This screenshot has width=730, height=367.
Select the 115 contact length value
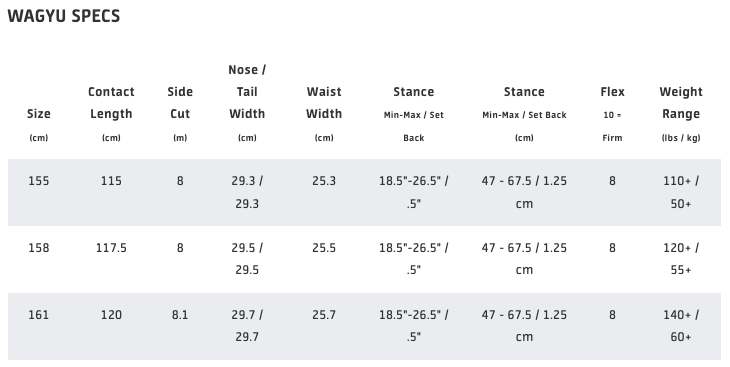point(111,181)
